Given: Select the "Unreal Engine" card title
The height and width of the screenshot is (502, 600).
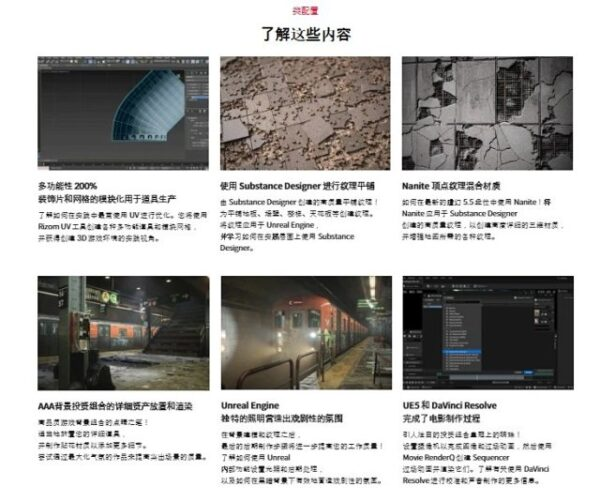Looking at the screenshot, I should click(x=250, y=406).
